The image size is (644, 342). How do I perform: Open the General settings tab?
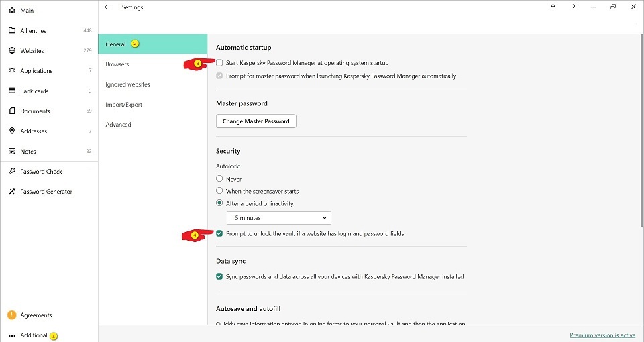(x=153, y=44)
